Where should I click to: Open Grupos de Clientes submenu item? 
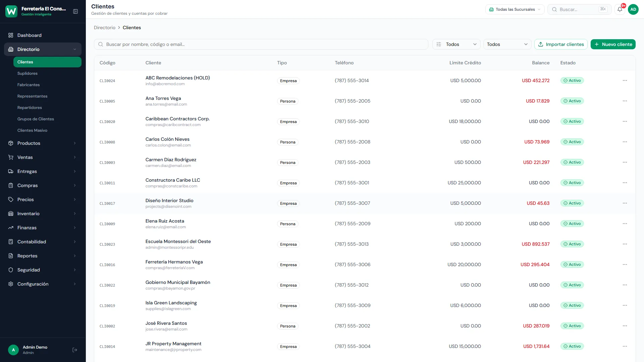47,119
